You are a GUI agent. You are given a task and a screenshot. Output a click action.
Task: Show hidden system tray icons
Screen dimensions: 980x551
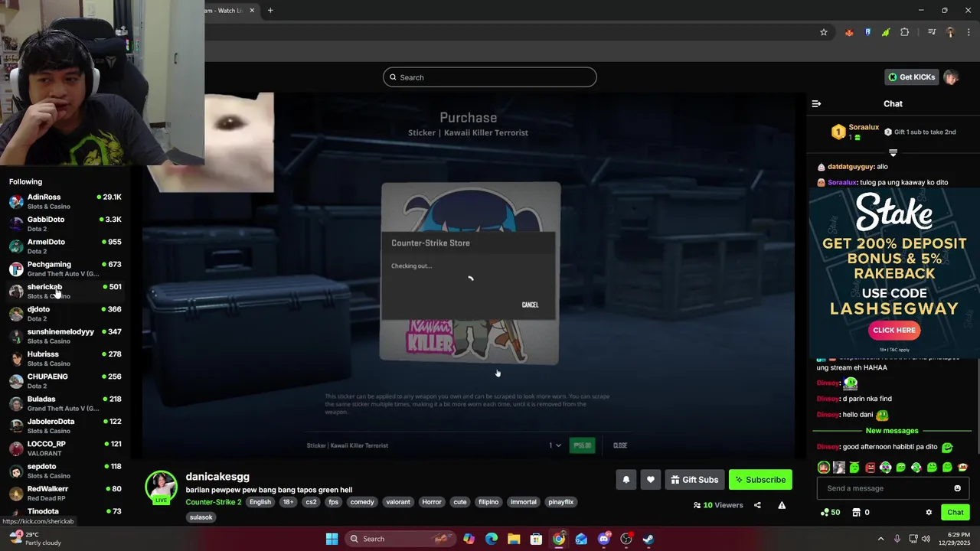click(880, 539)
